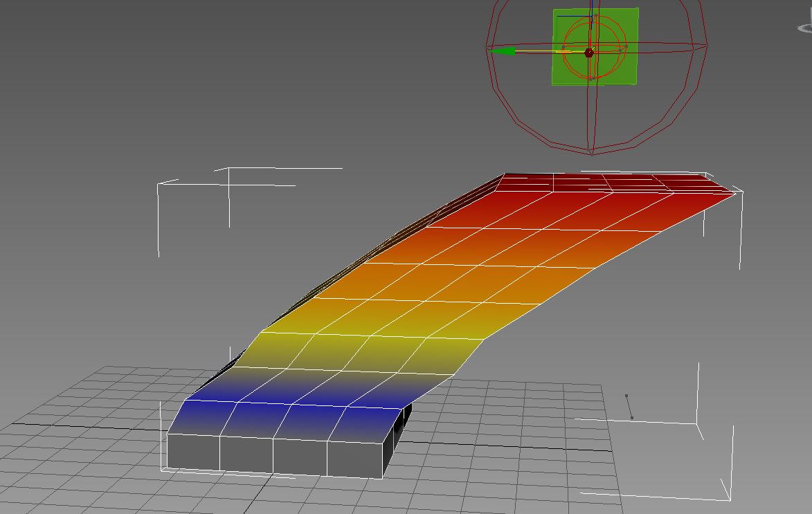This screenshot has height=514, width=812.
Task: Click the dark red center point of the gizmo
Action: pos(589,53)
